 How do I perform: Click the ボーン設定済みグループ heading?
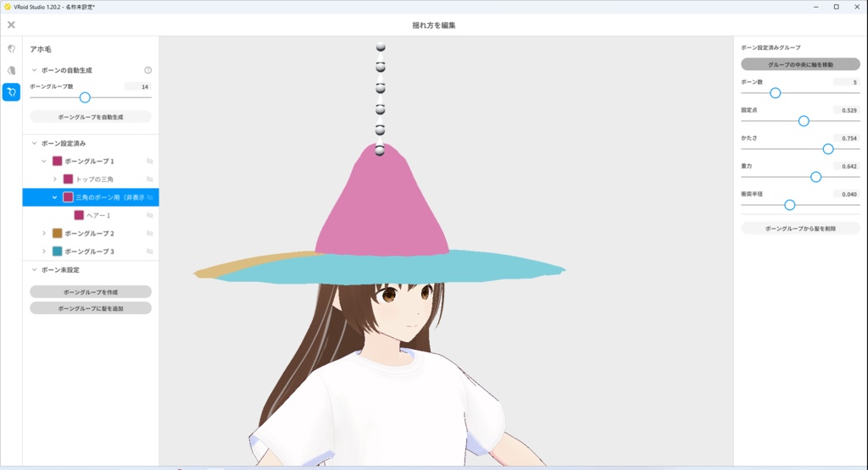tap(771, 47)
